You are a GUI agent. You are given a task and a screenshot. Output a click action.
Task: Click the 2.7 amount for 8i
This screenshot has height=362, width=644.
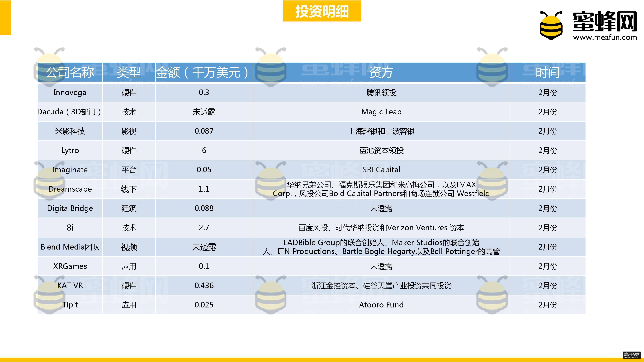(x=204, y=227)
